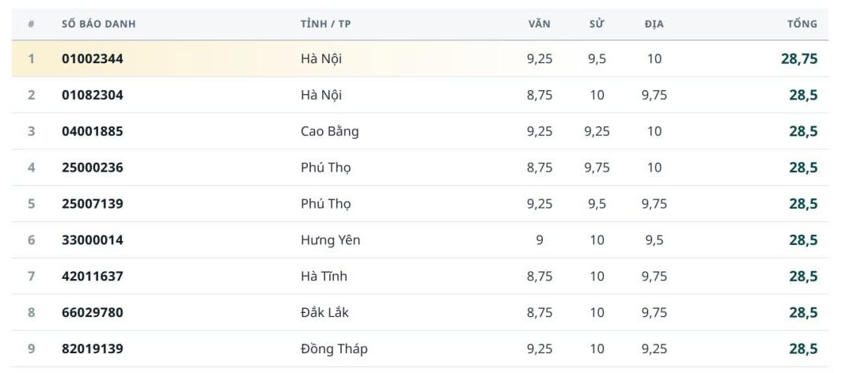Image resolution: width=868 pixels, height=373 pixels.
Task: Click the VĂN column header
Action: 539,24
